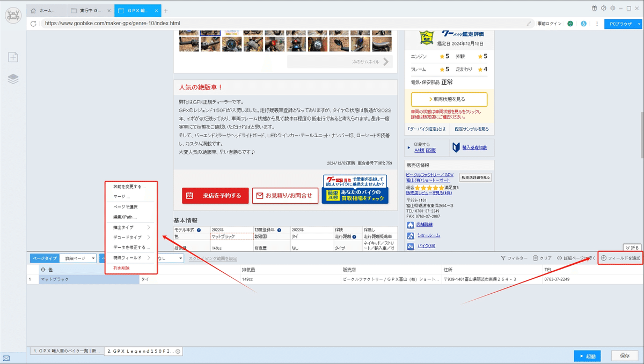This screenshot has width=644, height=364.
Task: Click the green flow mode round icon
Action: click(570, 24)
